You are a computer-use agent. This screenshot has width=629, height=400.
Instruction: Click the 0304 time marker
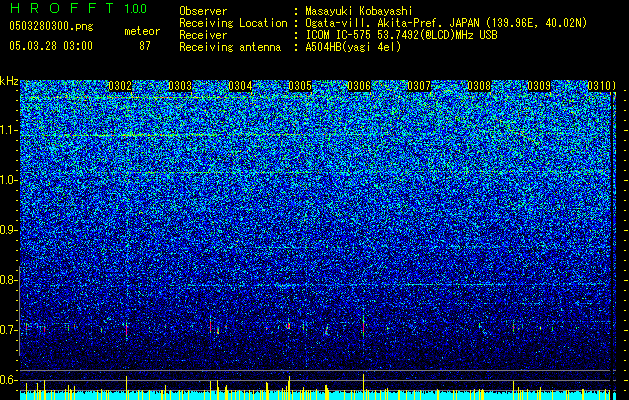(x=240, y=86)
